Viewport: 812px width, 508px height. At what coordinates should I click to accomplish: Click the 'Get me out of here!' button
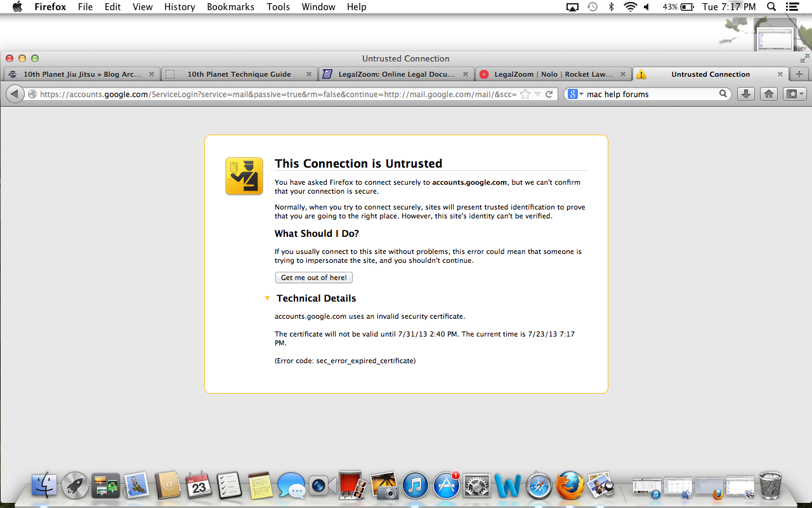pyautogui.click(x=314, y=277)
